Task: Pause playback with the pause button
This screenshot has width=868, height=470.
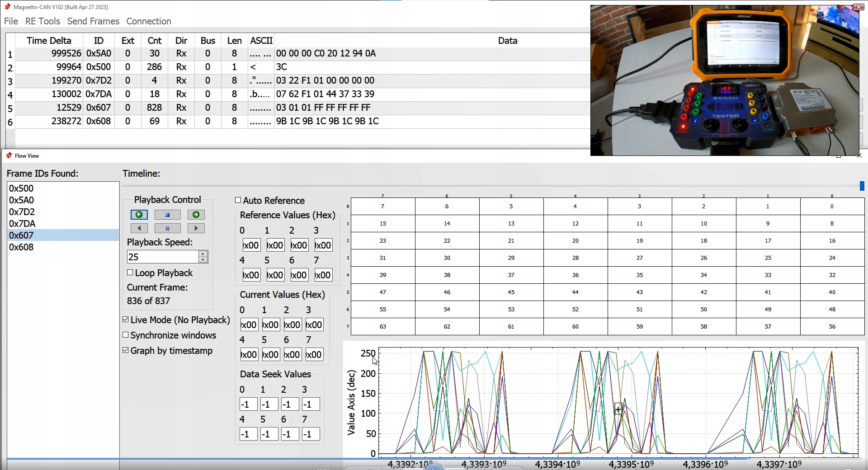Action: tap(167, 228)
